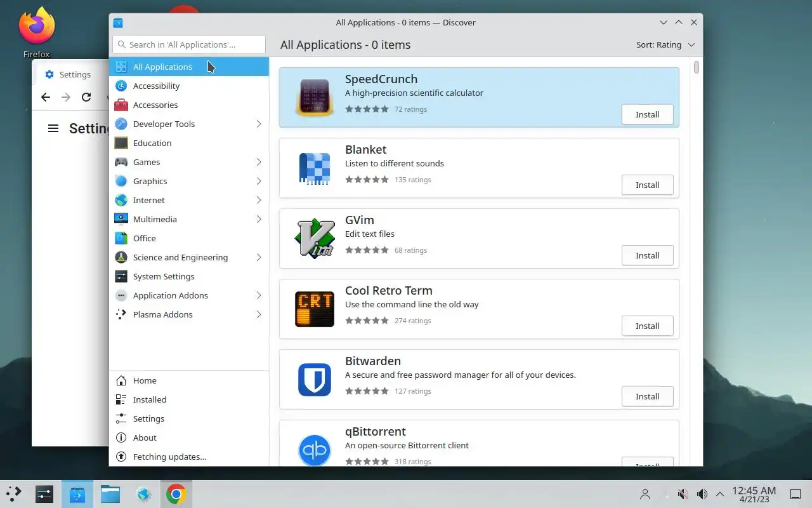Viewport: 812px width, 508px height.
Task: Switch to Discover in the taskbar
Action: [77, 494]
